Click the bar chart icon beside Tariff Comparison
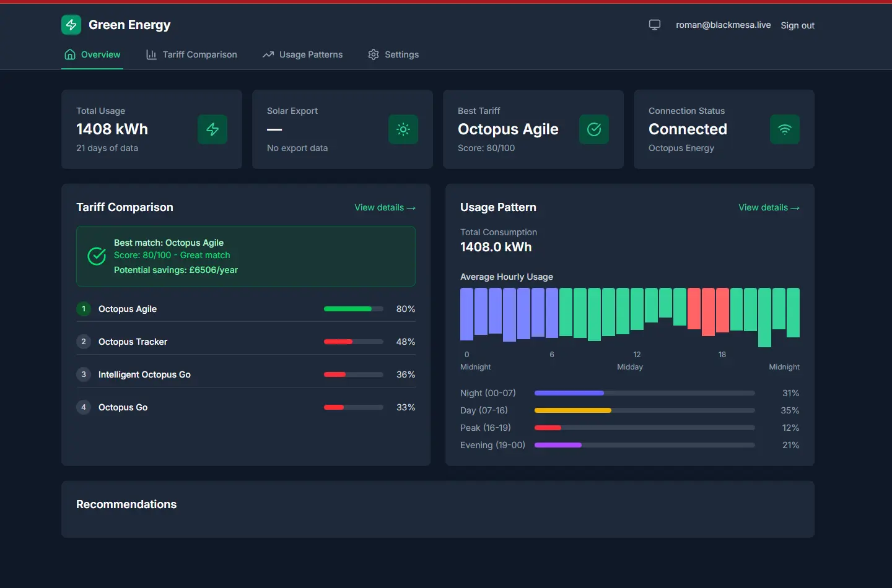 (x=151, y=54)
